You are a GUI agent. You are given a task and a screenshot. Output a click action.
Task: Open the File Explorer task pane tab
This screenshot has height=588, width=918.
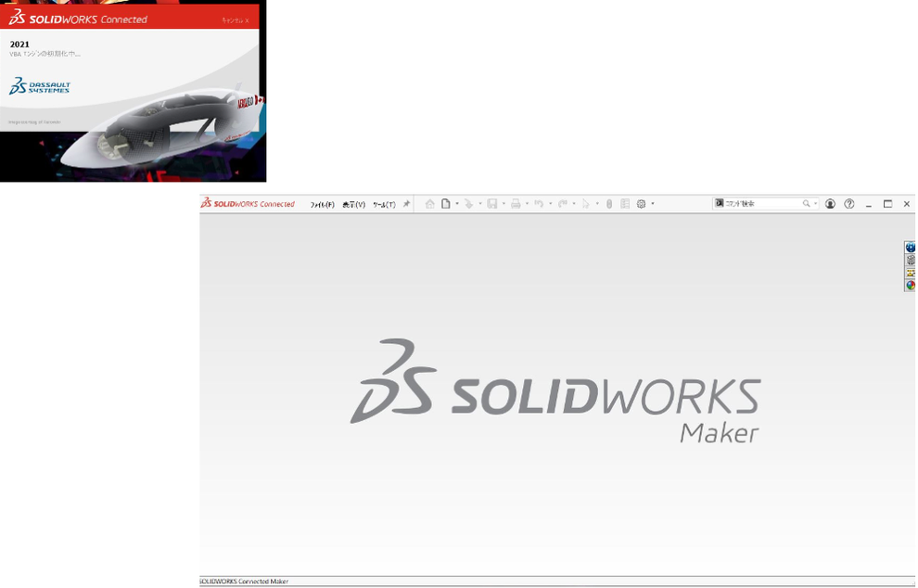pos(910,273)
